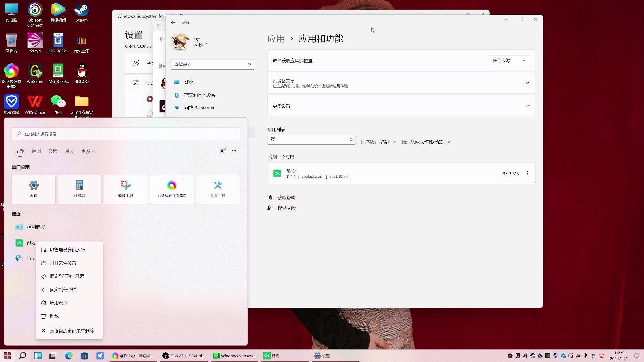The width and height of the screenshot is (644, 362).
Task: Open the 排序依据 名称 sort dropdown
Action: point(378,142)
